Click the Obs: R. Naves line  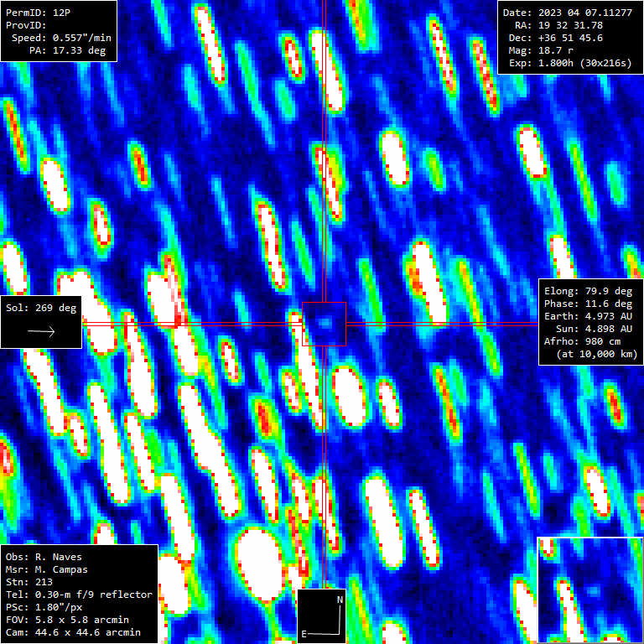click(44, 557)
